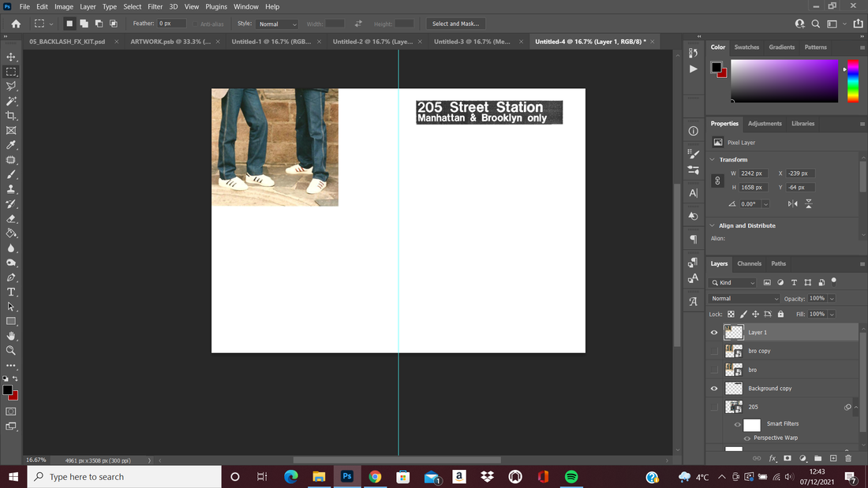Viewport: 868px width, 488px height.
Task: Open the Layer menu
Action: pos(88,6)
